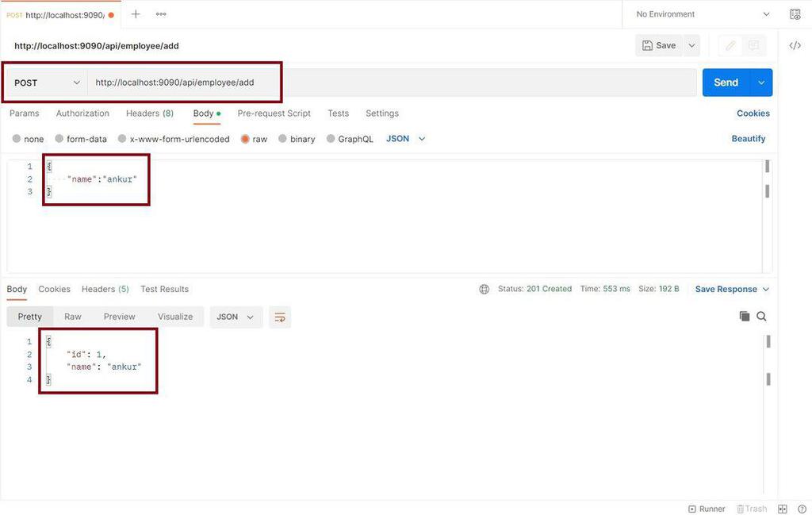Open the Cookies link
Viewport: 812px width, 515px height.
753,113
